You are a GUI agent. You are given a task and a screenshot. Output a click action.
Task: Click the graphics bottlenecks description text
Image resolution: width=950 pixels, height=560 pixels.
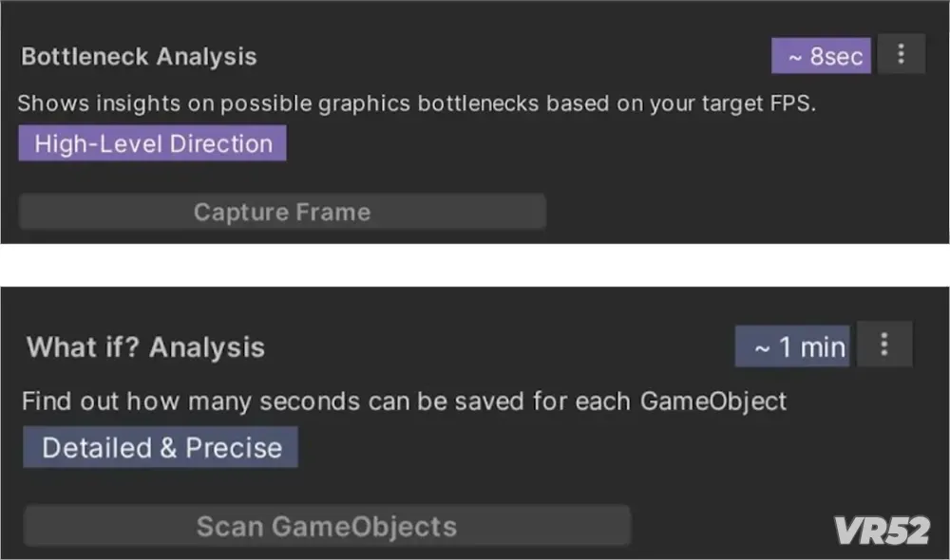416,103
